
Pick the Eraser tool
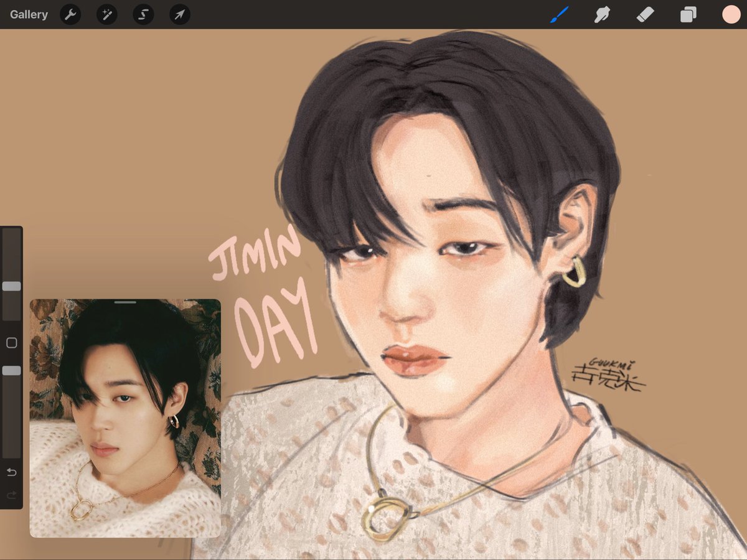[x=644, y=14]
